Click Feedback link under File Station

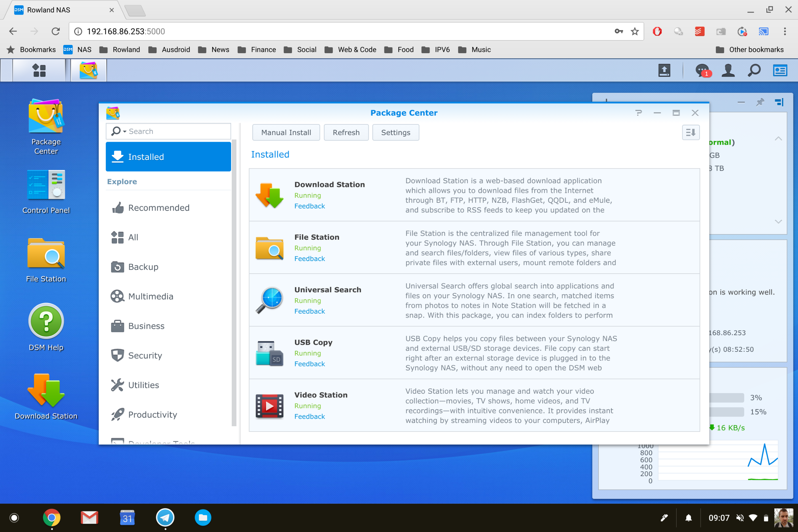pos(310,259)
